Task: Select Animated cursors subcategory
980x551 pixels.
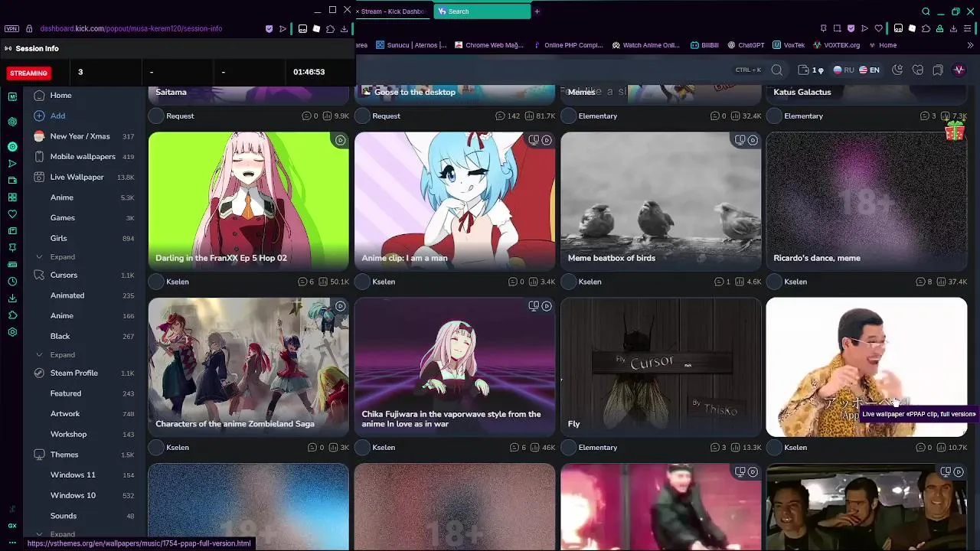Action: coord(67,295)
